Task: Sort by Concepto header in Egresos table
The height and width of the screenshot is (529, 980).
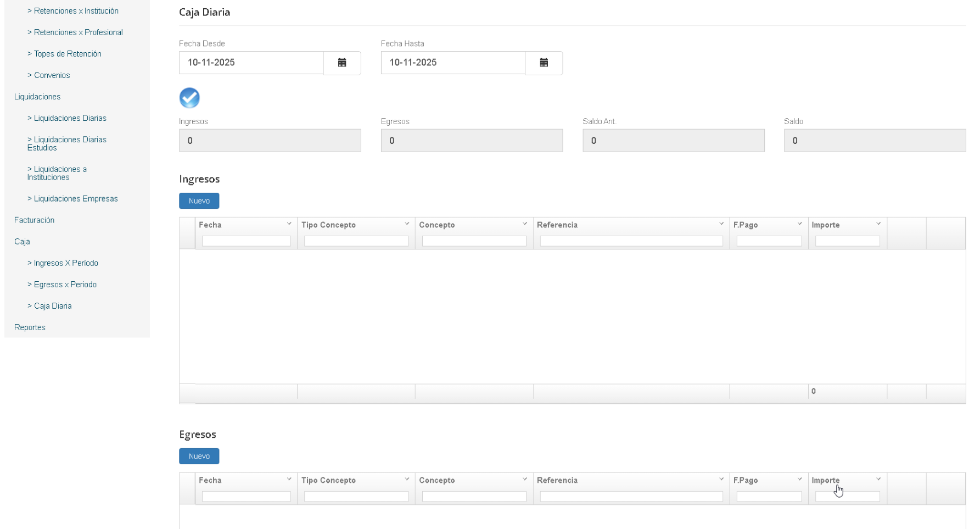Action: pos(437,480)
